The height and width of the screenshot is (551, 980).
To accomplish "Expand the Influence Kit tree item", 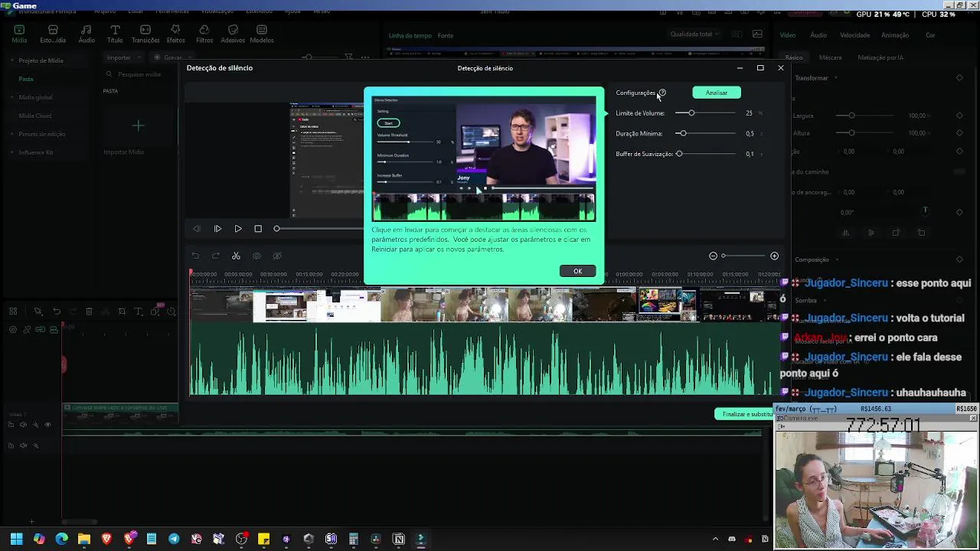I will coord(12,152).
